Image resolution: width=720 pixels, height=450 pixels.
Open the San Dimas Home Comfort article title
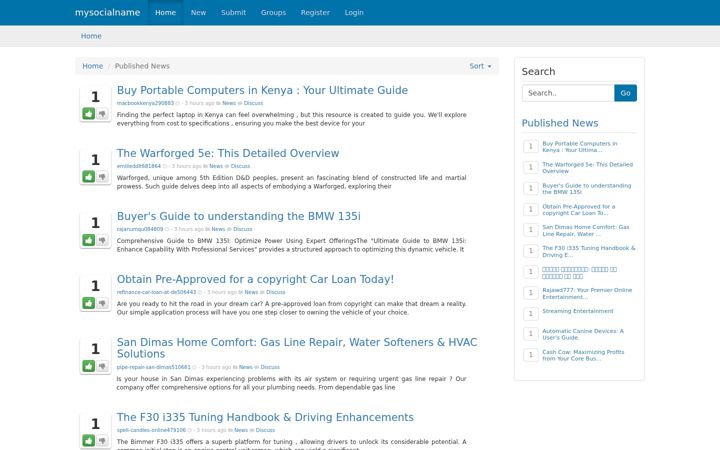click(297, 348)
